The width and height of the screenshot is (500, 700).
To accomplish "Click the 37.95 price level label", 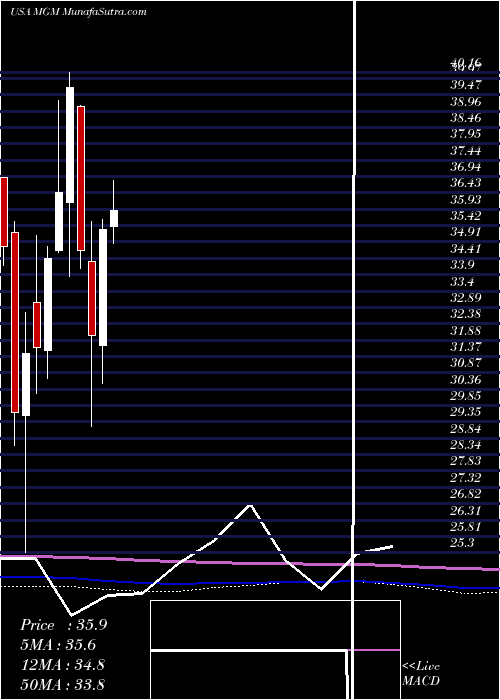I will click(x=466, y=134).
